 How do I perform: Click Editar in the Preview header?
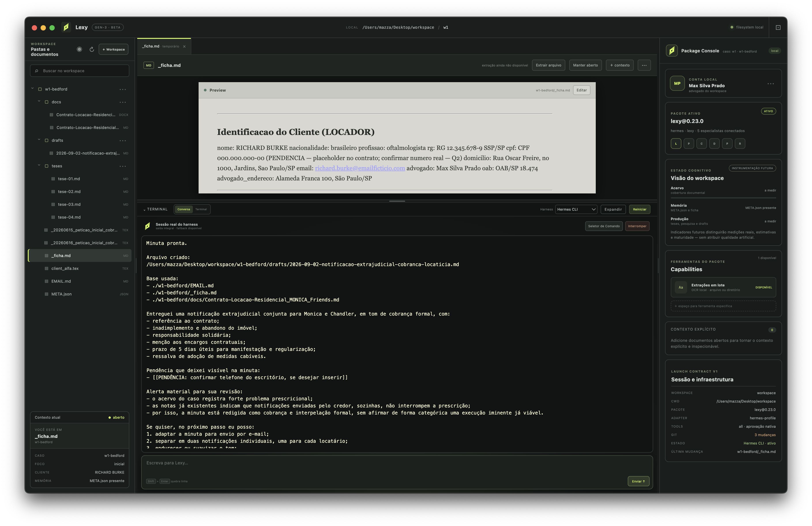click(x=582, y=90)
